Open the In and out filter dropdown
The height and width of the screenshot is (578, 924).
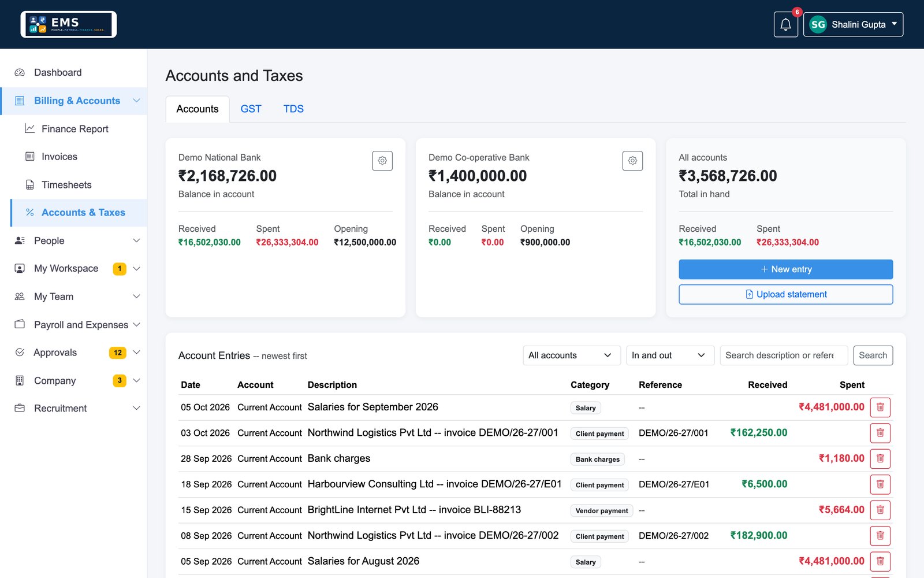670,355
